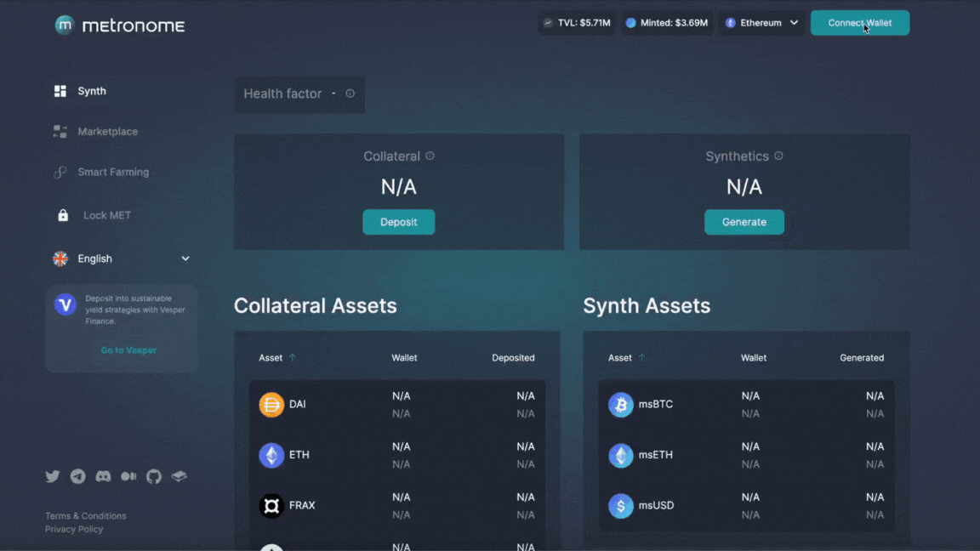Click the TVL chart icon
This screenshot has width=980, height=551.
pyautogui.click(x=548, y=23)
